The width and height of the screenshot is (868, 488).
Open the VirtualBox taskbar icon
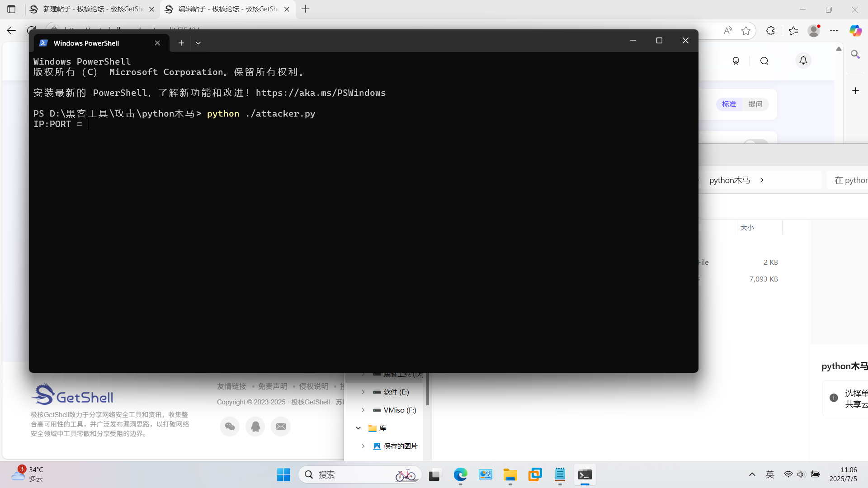click(x=535, y=475)
